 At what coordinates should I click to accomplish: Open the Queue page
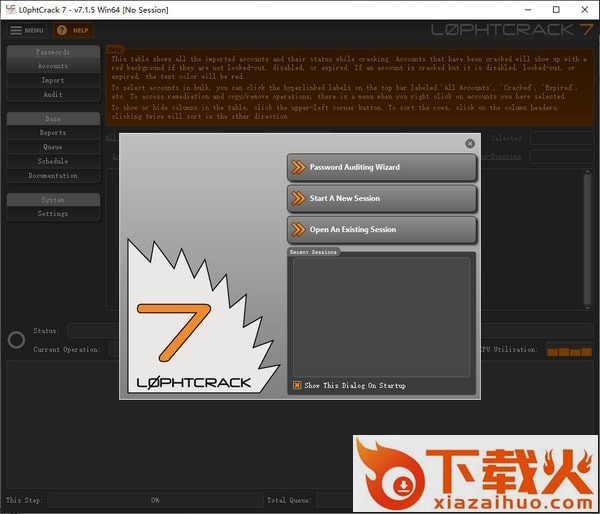pyautogui.click(x=53, y=147)
